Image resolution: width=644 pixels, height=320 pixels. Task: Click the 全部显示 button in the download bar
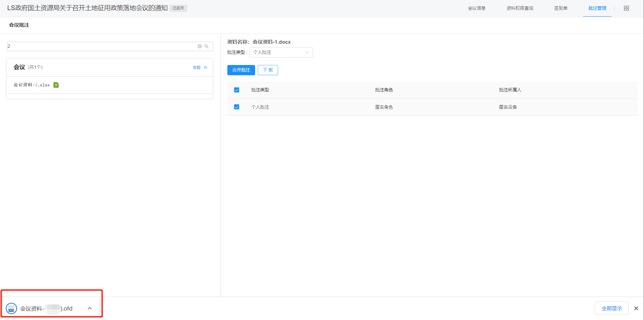pyautogui.click(x=612, y=308)
